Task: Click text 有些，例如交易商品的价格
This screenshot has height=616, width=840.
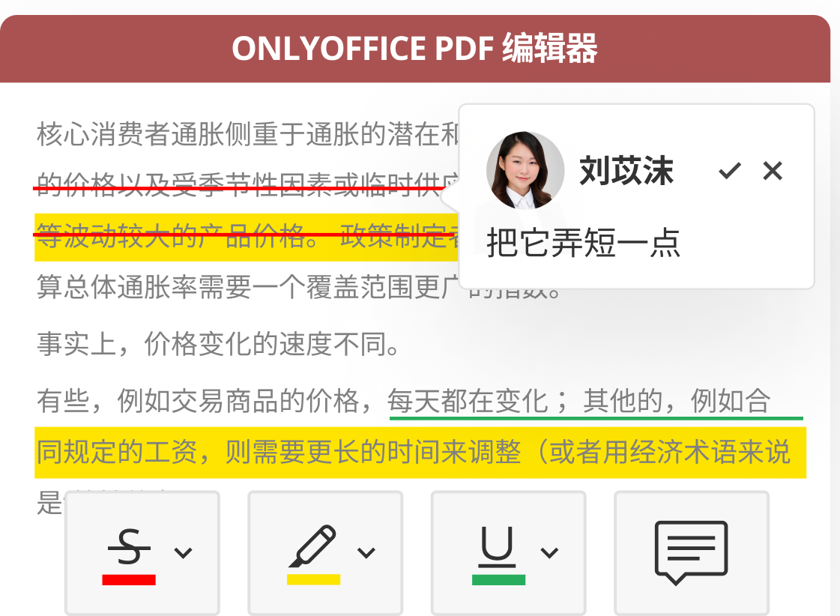Action: (198, 401)
